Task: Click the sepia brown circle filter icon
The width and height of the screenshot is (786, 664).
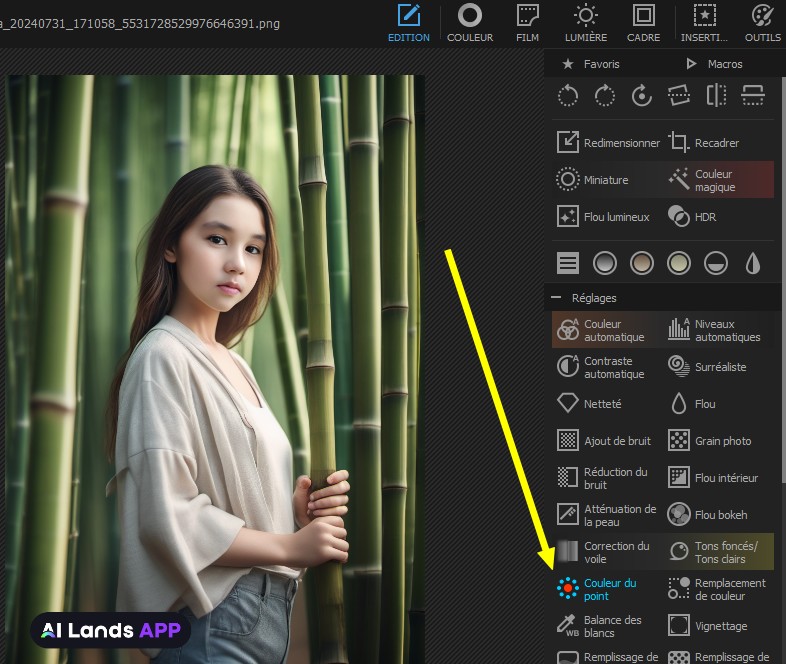Action: coord(642,263)
